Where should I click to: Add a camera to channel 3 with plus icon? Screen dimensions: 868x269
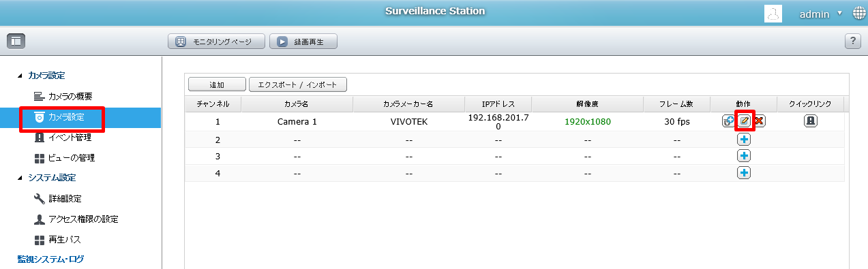pos(744,156)
